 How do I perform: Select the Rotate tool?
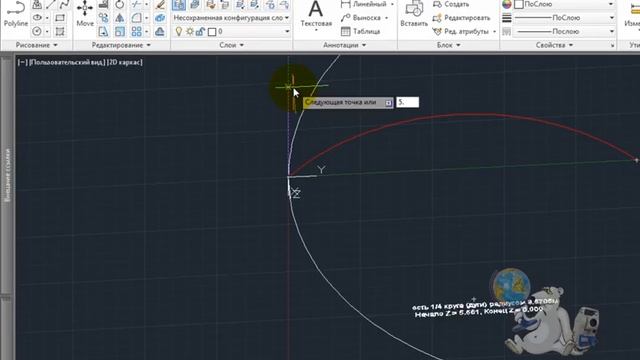click(x=120, y=4)
